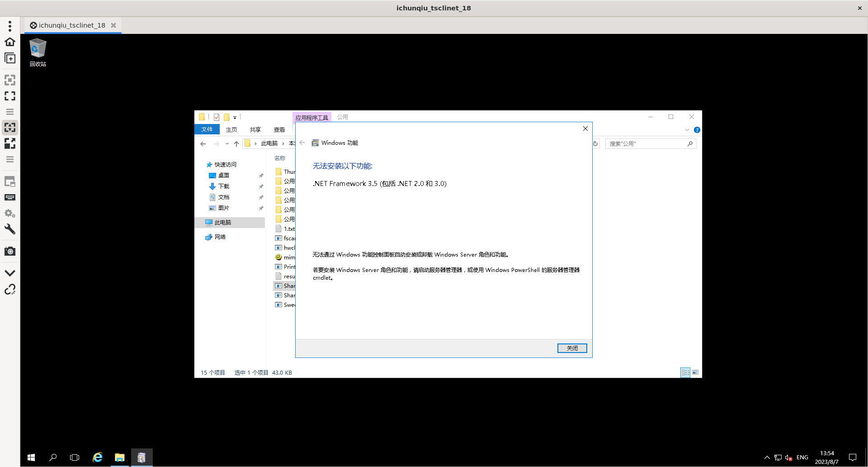The width and height of the screenshot is (868, 467).
Task: Click the fit-to-window scaling icon
Action: tap(10, 80)
